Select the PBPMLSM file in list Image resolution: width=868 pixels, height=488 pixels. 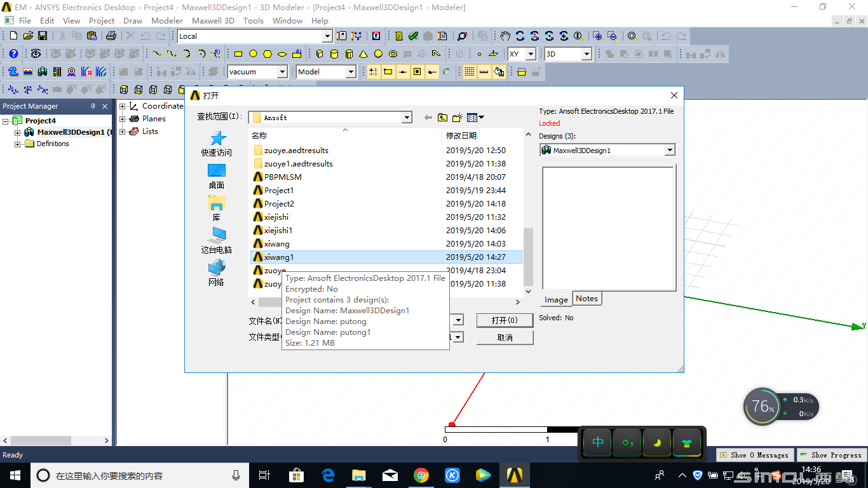pos(283,177)
